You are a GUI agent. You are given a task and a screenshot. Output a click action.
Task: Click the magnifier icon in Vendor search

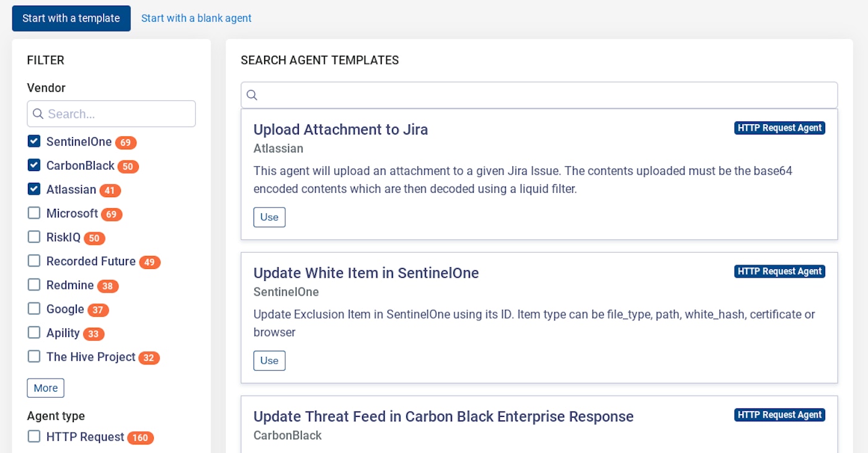coord(38,114)
